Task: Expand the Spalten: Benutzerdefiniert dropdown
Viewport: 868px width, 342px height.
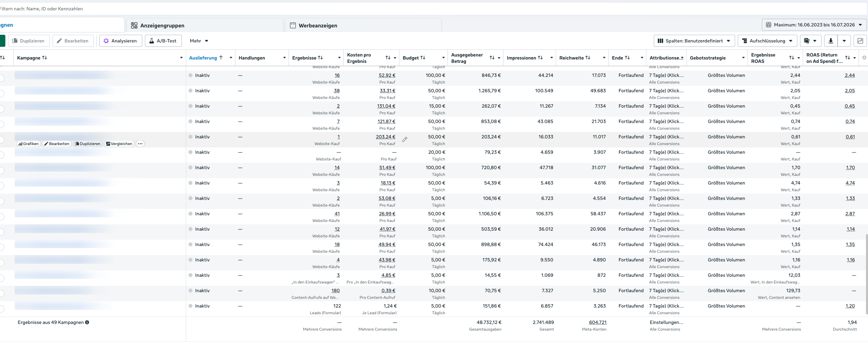Action: [x=694, y=41]
